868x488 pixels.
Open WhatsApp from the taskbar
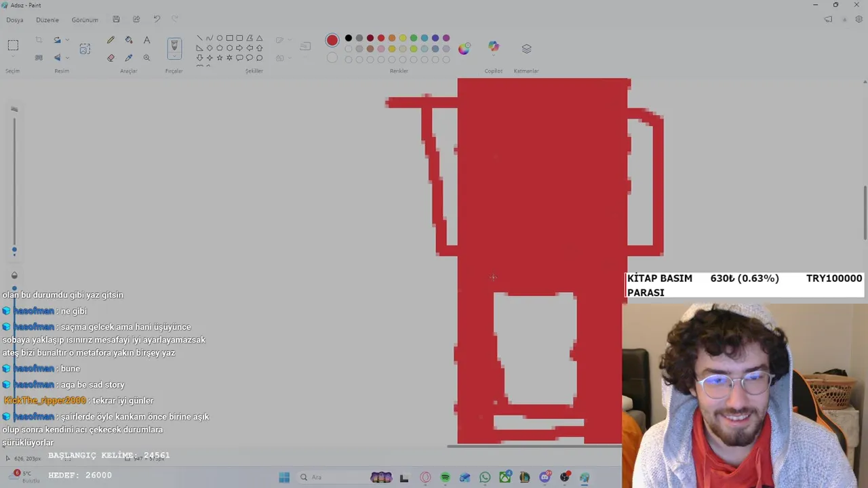pyautogui.click(x=485, y=477)
